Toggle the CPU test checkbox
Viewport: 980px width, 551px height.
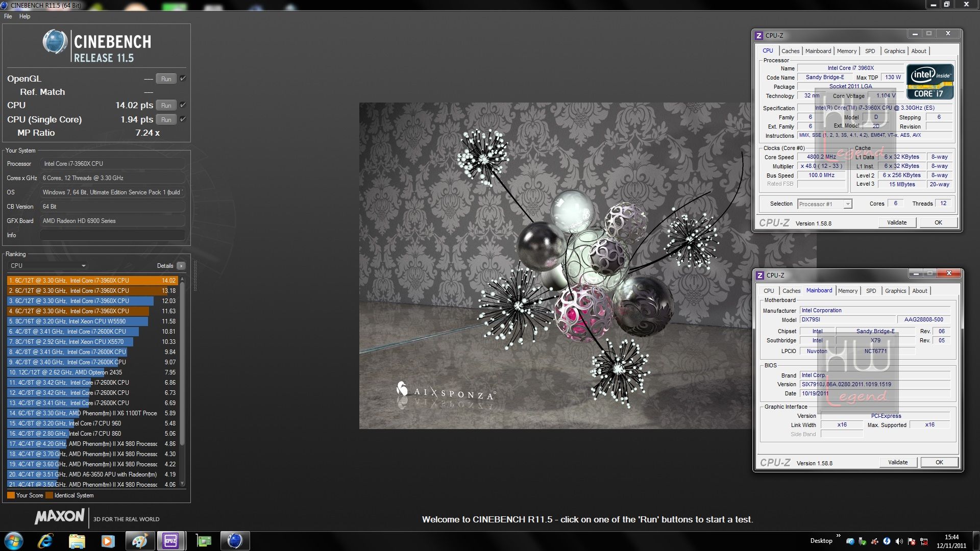[183, 105]
